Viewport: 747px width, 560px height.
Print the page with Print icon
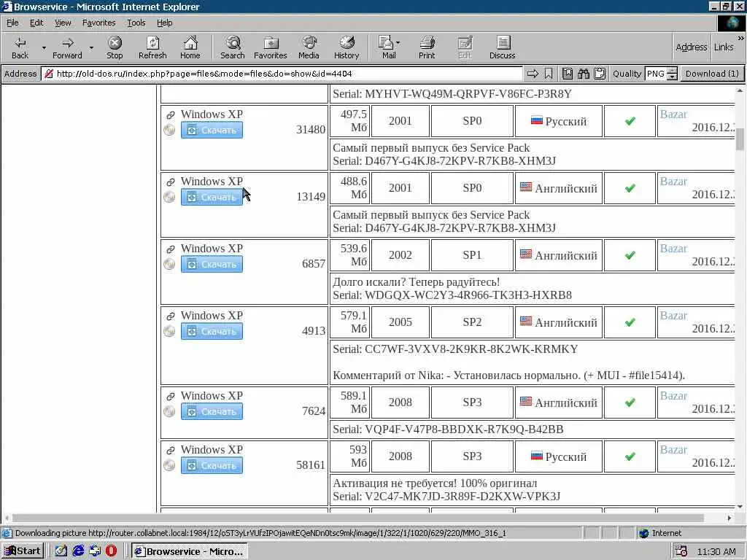(x=427, y=47)
